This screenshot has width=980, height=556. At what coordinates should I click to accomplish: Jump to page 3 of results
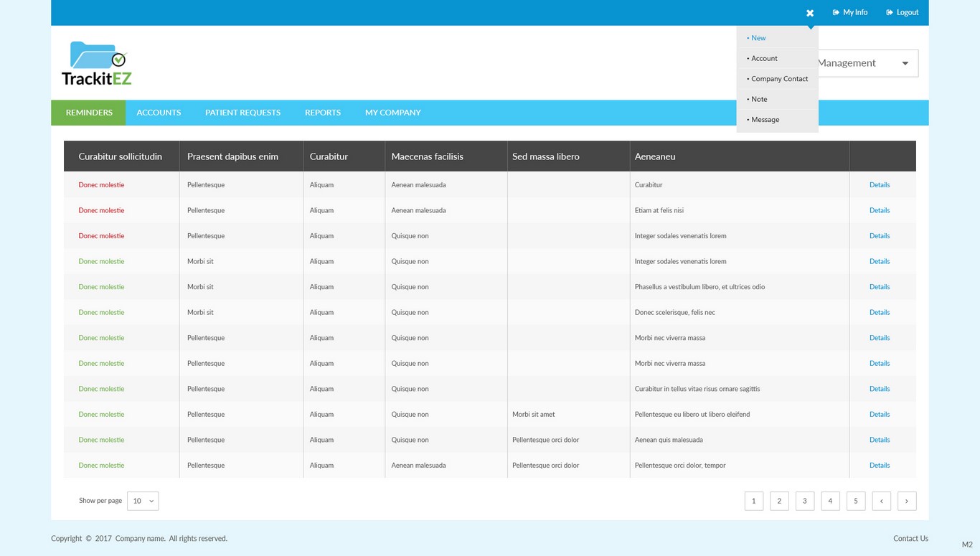[x=804, y=501]
